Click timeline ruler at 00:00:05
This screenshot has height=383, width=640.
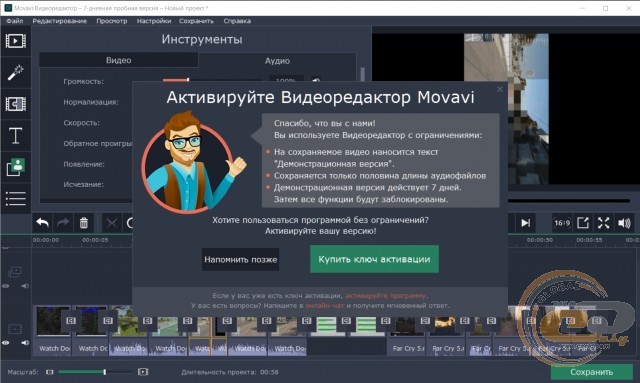pyautogui.click(x=95, y=240)
